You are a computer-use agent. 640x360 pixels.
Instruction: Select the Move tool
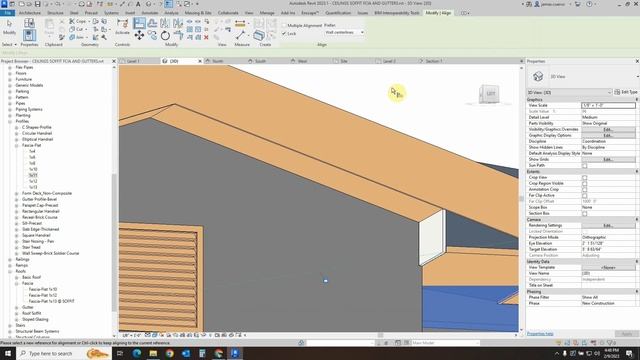(x=139, y=36)
